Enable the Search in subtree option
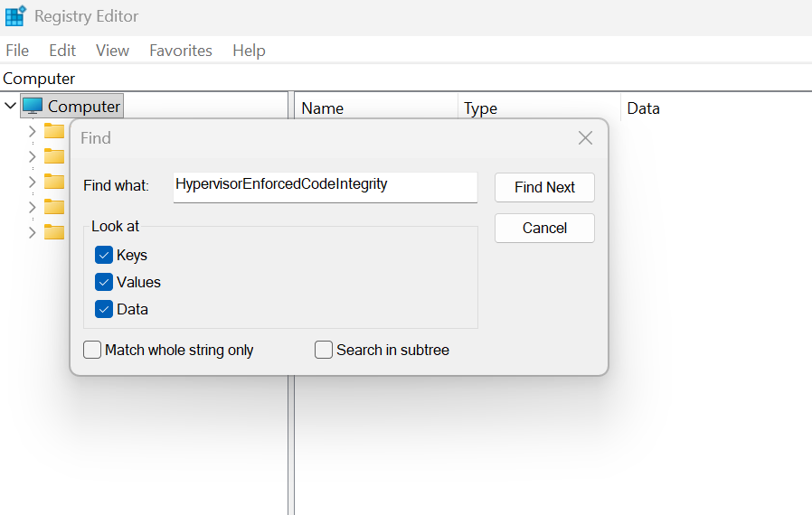 coord(324,350)
